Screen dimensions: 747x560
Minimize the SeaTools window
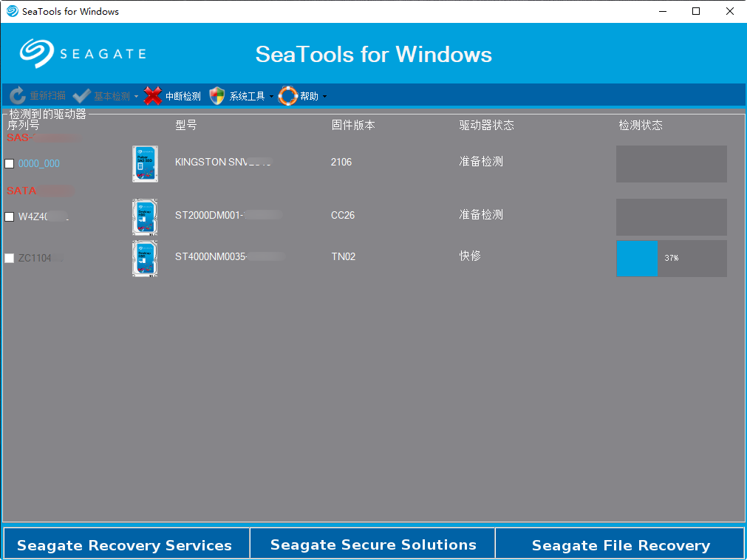663,11
